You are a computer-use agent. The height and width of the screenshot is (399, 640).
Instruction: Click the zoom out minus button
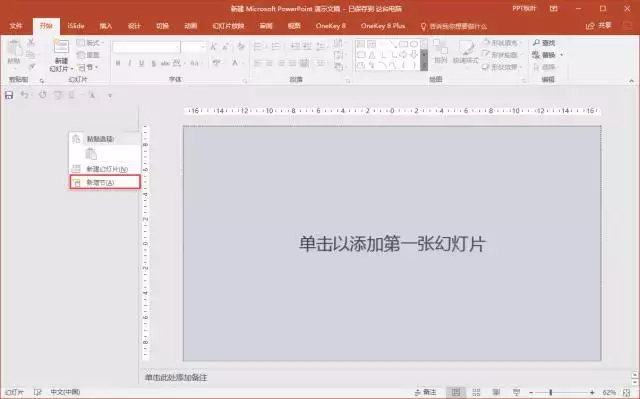tap(531, 392)
